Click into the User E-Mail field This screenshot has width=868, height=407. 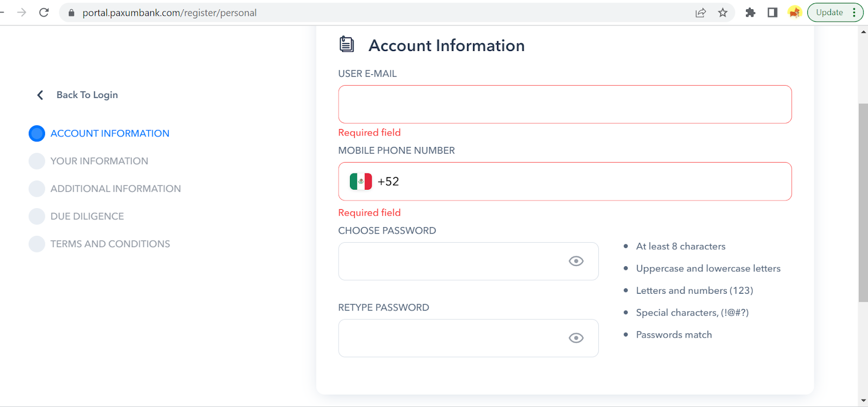pyautogui.click(x=565, y=104)
